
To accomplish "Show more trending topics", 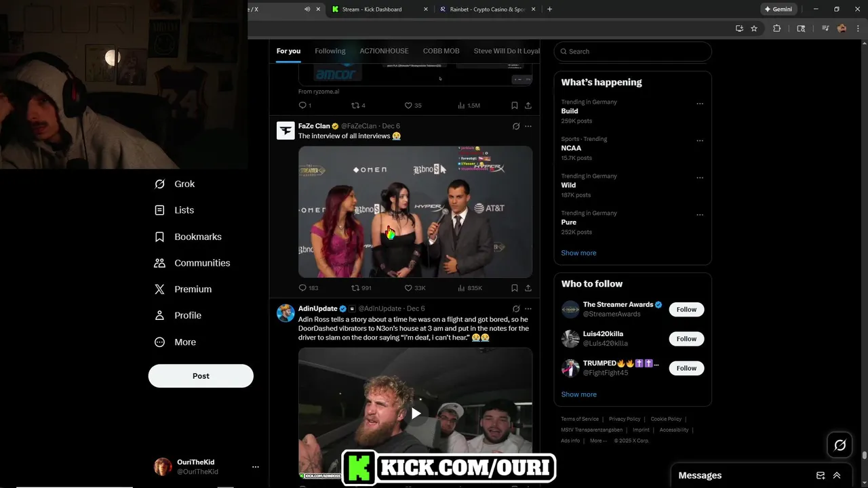I will (578, 253).
